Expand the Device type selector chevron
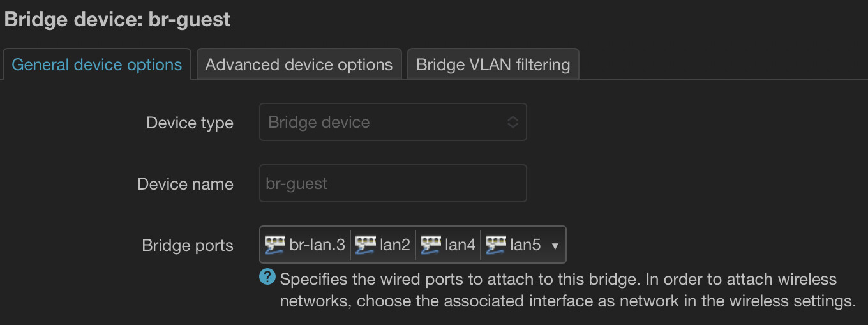Viewport: 868px width, 325px height. coord(513,122)
